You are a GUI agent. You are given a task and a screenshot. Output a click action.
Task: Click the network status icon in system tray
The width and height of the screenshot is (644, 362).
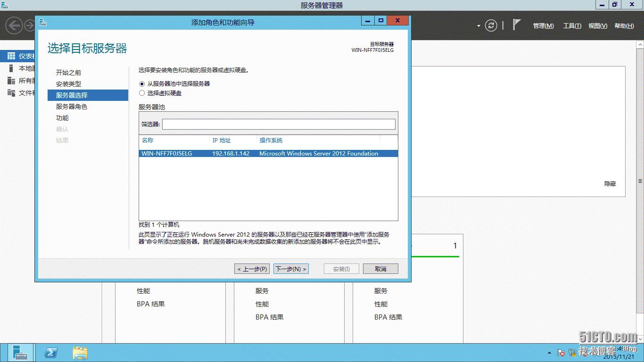pyautogui.click(x=573, y=352)
